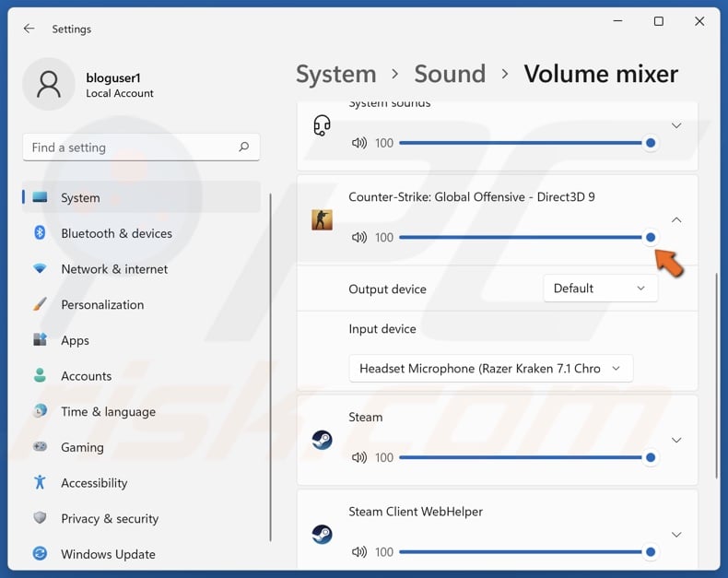Click the bloguser1 account name
The image size is (728, 578).
[x=113, y=77]
